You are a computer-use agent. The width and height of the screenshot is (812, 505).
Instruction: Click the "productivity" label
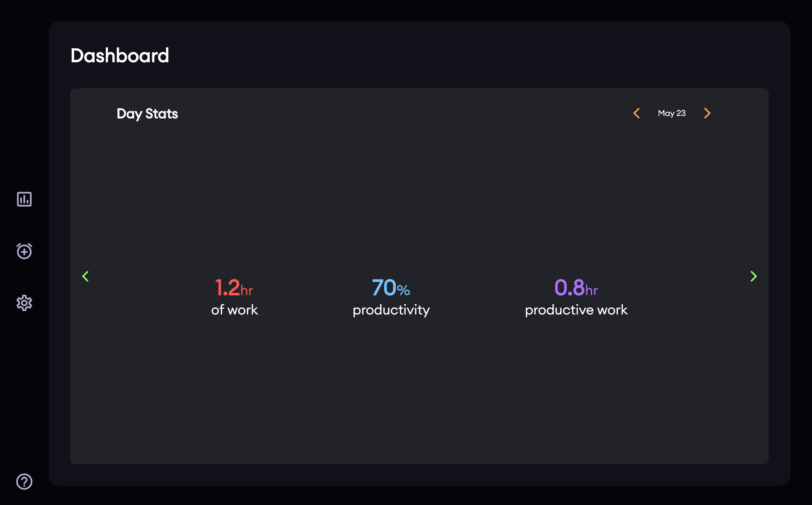[391, 310]
